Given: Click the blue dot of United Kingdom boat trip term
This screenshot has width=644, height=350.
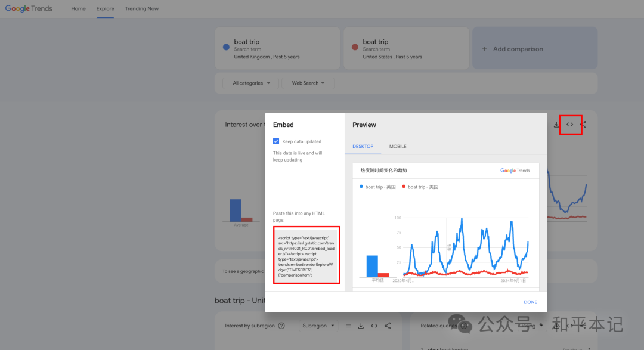Looking at the screenshot, I should (226, 47).
